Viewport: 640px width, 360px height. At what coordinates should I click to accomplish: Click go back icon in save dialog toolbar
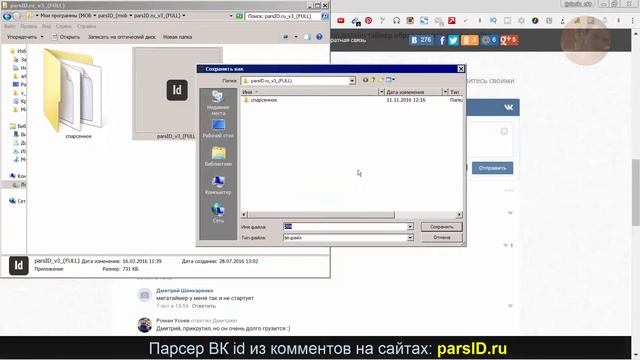pos(365,80)
